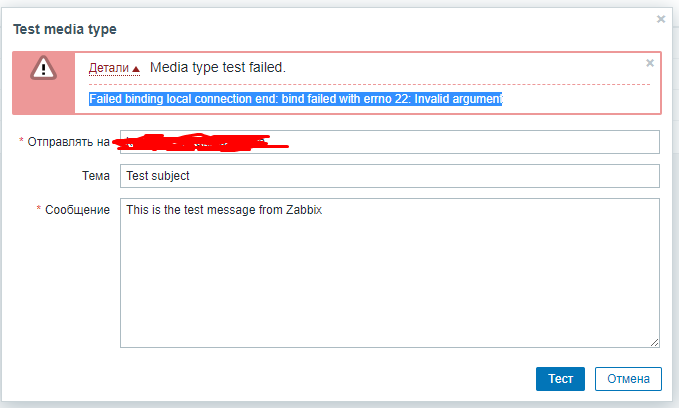Click the red asterisk before Отправлять на

pos(21,140)
